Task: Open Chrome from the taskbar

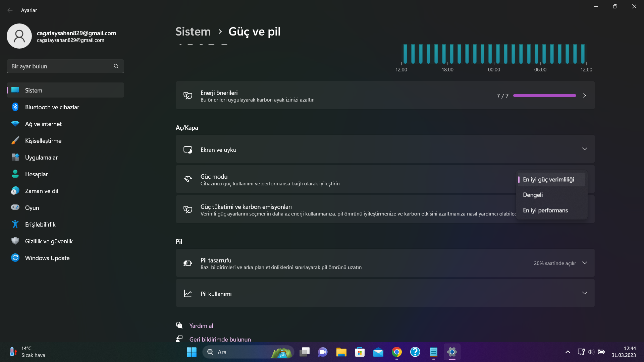Action: [x=396, y=352]
